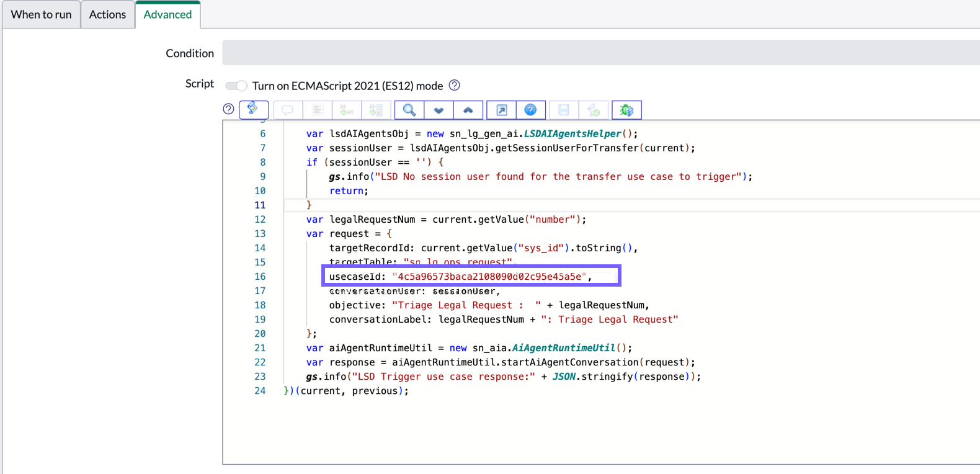Viewport: 980px width, 474px height.
Task: Click the syntax check icon
Action: point(594,110)
